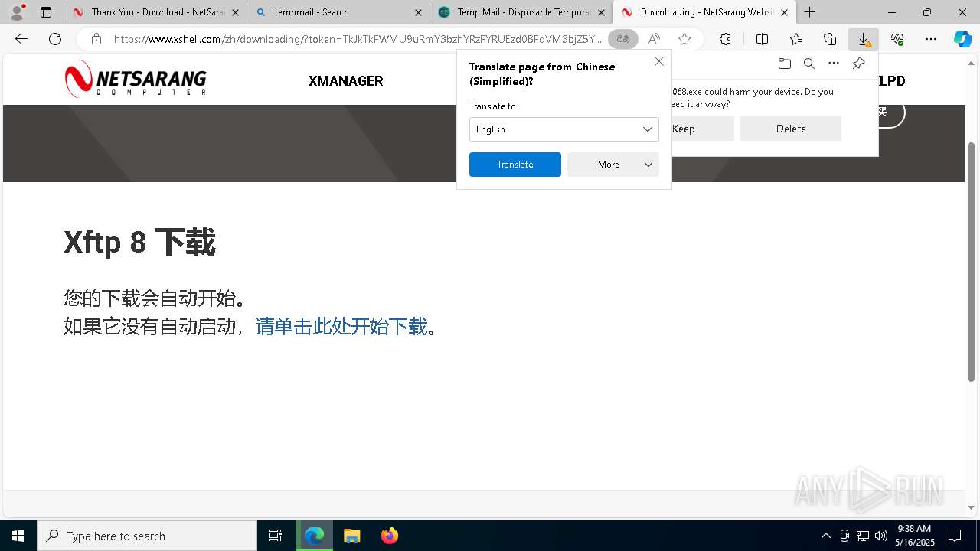Click the taskbar search box
Screen dimensions: 980x551
[x=147, y=536]
